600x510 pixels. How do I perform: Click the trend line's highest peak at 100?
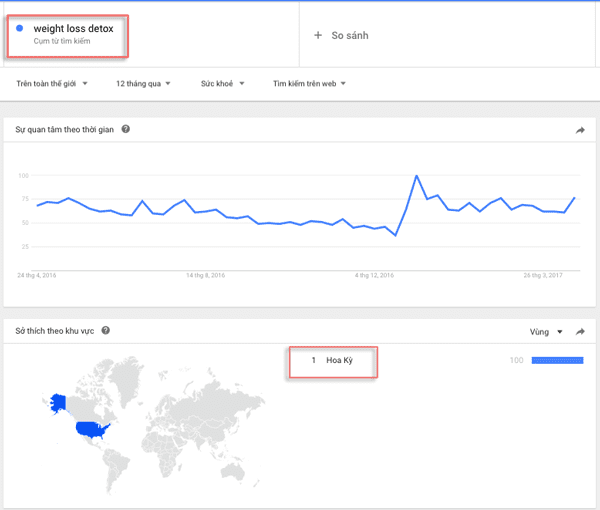[415, 177]
